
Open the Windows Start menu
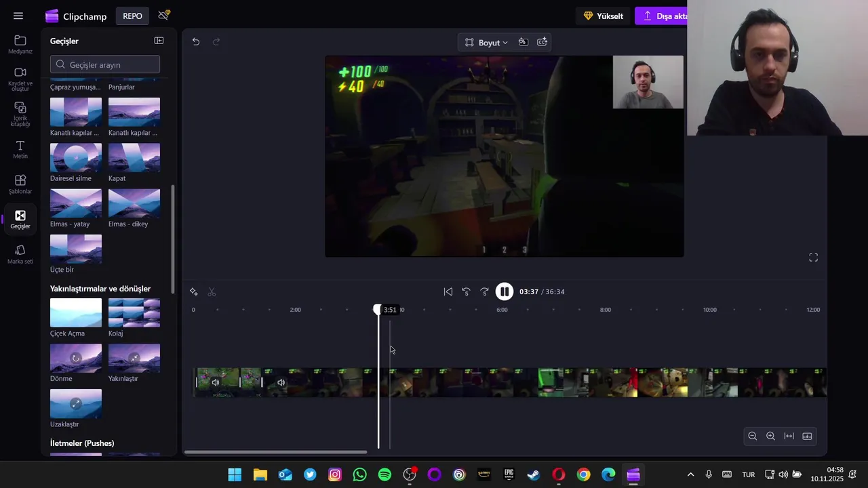point(235,474)
